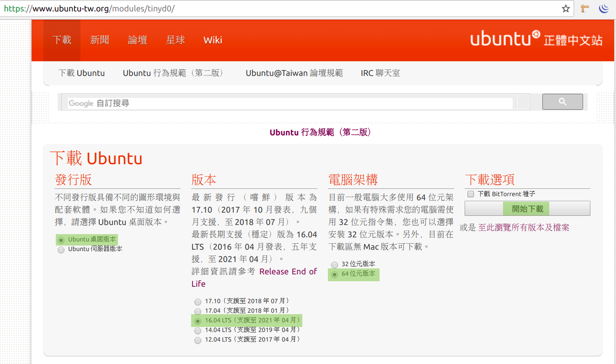Image resolution: width=616 pixels, height=364 pixels.
Task: Click 下載 Ubuntu in the sub-navigation bar
Action: (81, 73)
